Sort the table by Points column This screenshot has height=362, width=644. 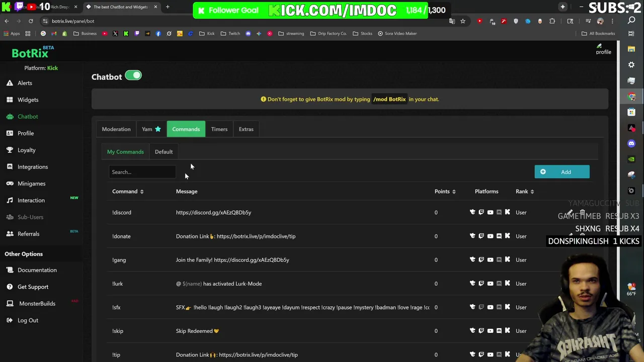tap(445, 192)
